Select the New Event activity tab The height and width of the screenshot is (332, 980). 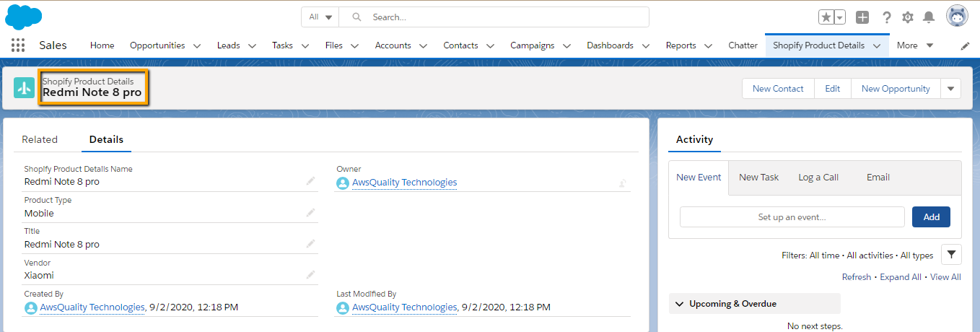tap(699, 178)
